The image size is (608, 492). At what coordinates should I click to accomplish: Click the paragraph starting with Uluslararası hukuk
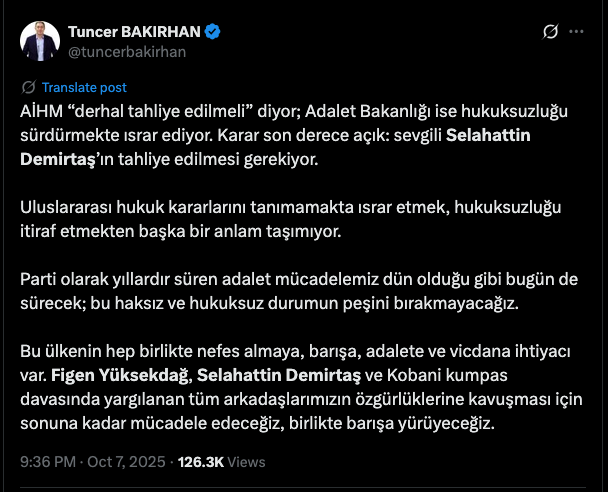pos(290,220)
